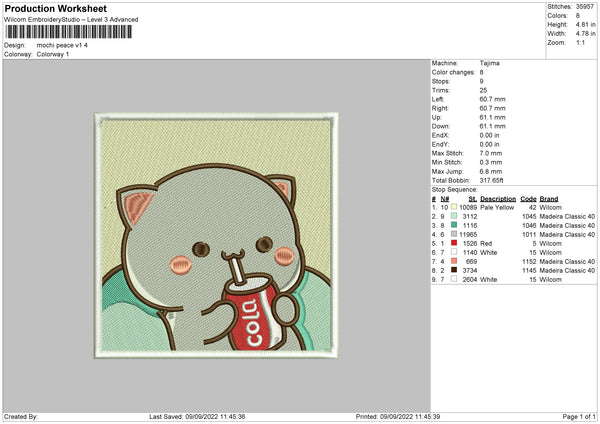Click the 'Red' description in row 5
The width and height of the screenshot is (600, 424).
click(x=486, y=243)
